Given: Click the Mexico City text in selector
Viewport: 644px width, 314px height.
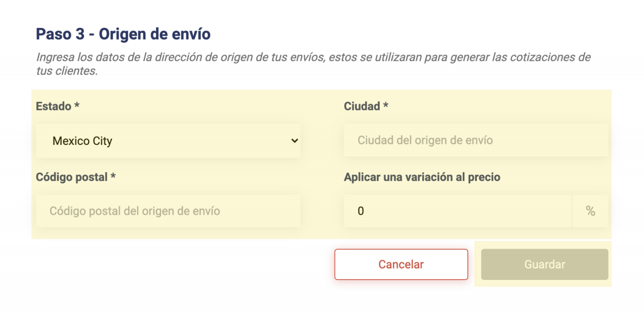Looking at the screenshot, I should [83, 141].
